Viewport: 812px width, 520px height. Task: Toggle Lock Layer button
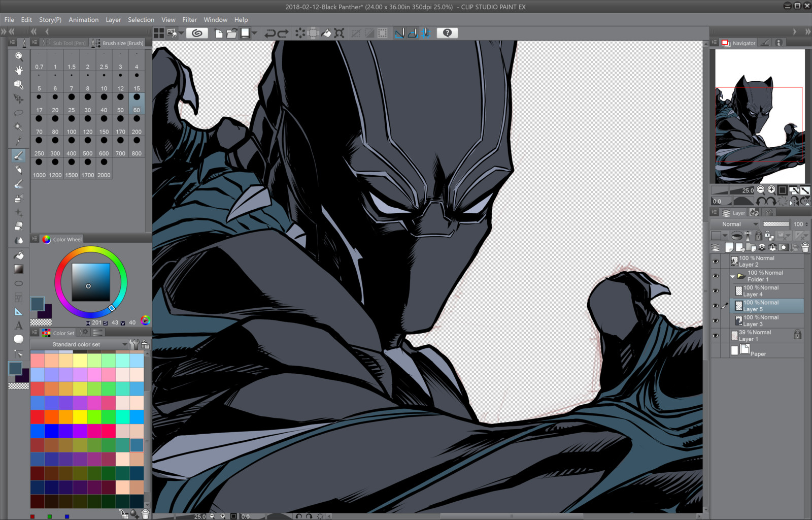coord(758,236)
